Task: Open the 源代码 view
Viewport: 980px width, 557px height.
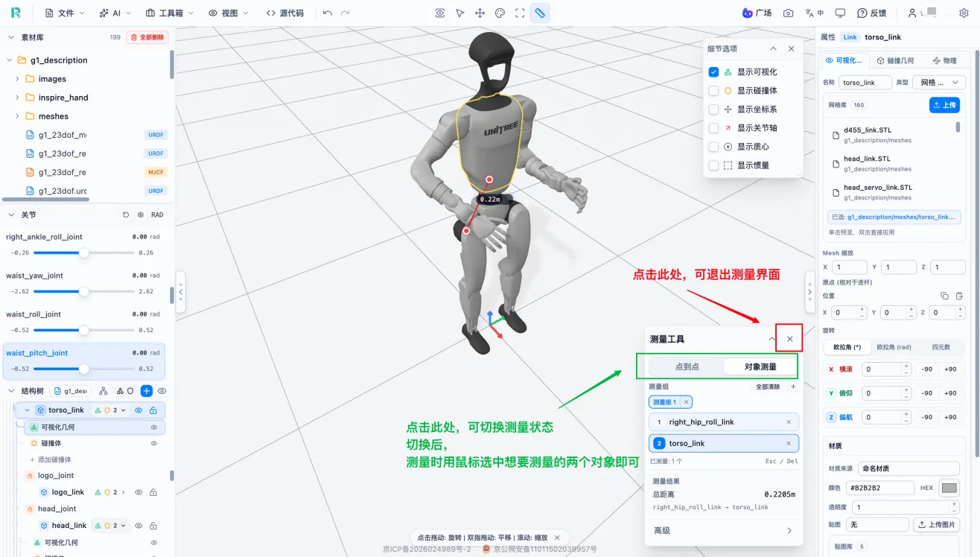Action: [x=284, y=13]
